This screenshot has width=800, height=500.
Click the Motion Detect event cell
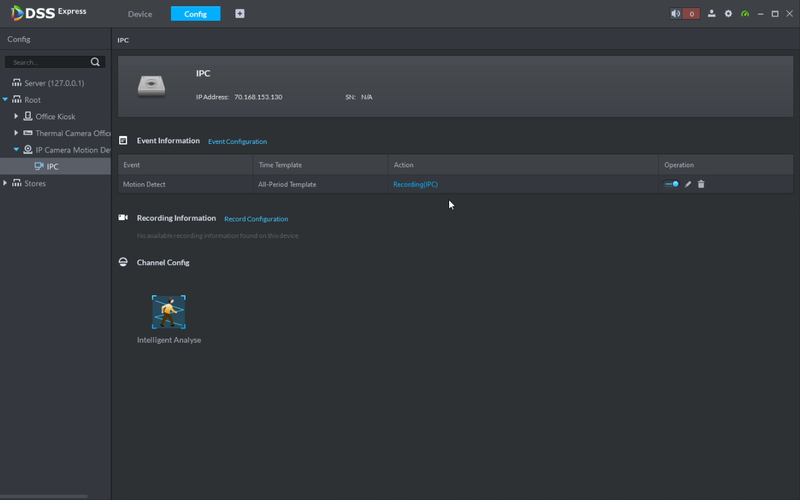tap(185, 184)
